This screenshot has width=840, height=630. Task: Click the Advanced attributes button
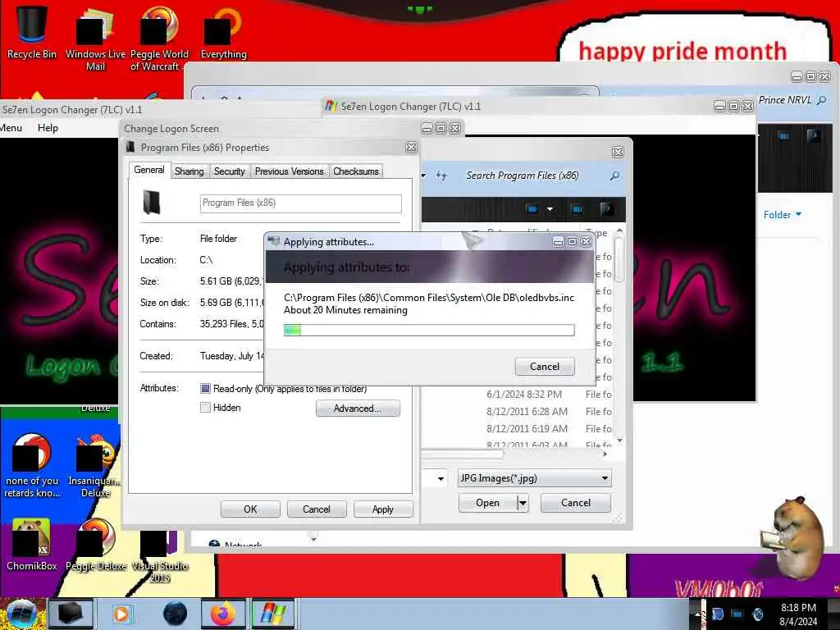[358, 409]
